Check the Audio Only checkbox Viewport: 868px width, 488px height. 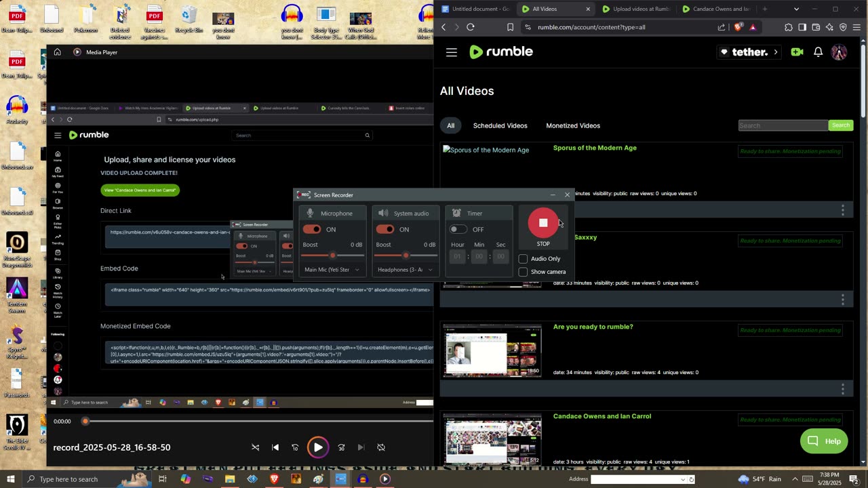coord(523,259)
